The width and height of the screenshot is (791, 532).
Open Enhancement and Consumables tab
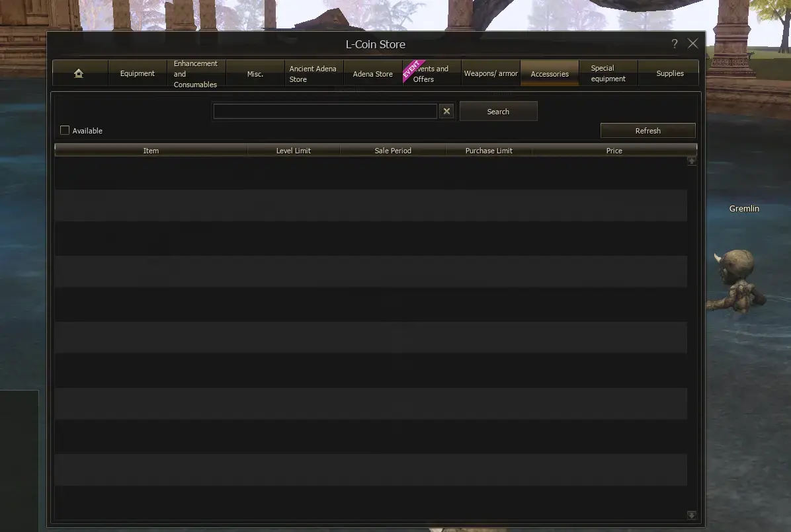[196, 73]
